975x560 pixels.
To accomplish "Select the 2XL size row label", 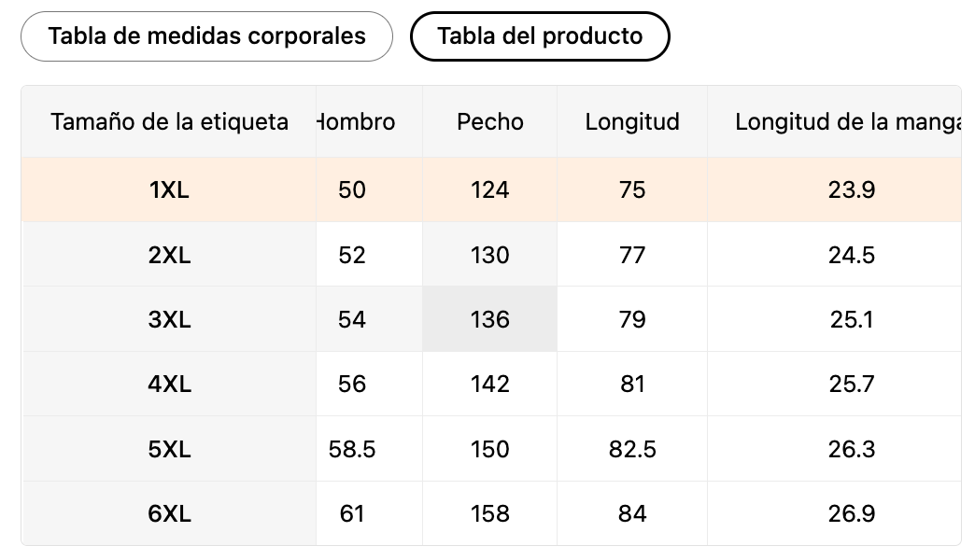I will [x=169, y=255].
